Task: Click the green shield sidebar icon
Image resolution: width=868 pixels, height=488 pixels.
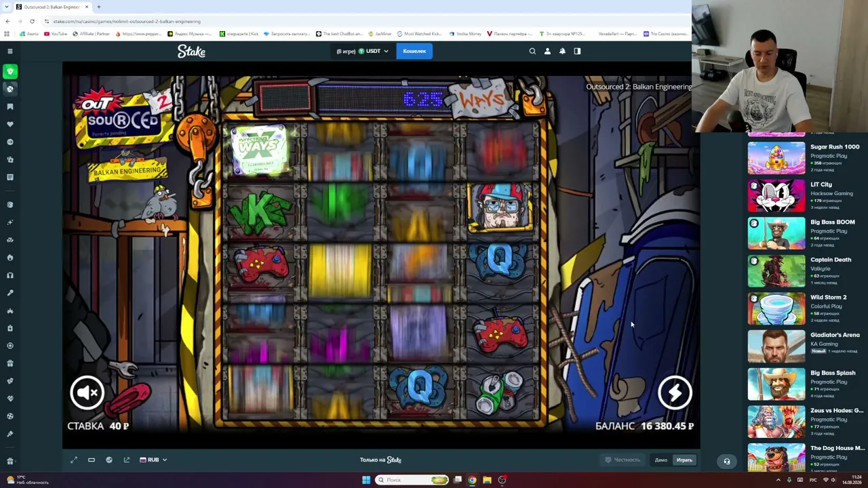Action: pos(9,71)
